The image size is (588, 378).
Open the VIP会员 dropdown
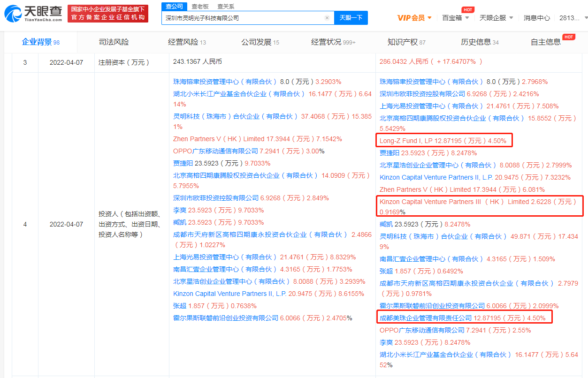click(413, 18)
